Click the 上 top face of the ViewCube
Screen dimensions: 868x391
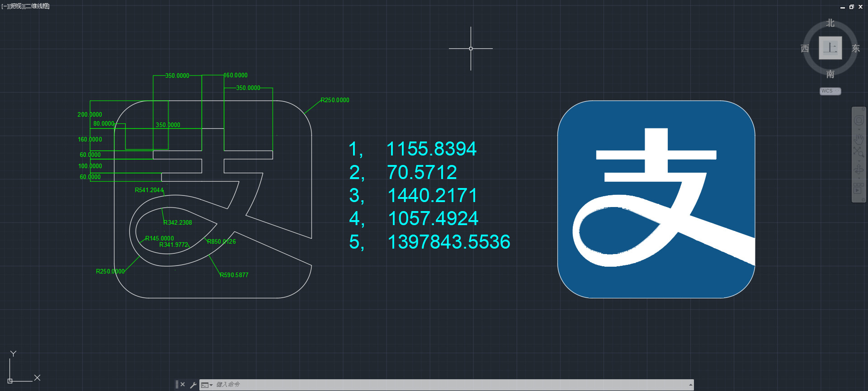[830, 47]
